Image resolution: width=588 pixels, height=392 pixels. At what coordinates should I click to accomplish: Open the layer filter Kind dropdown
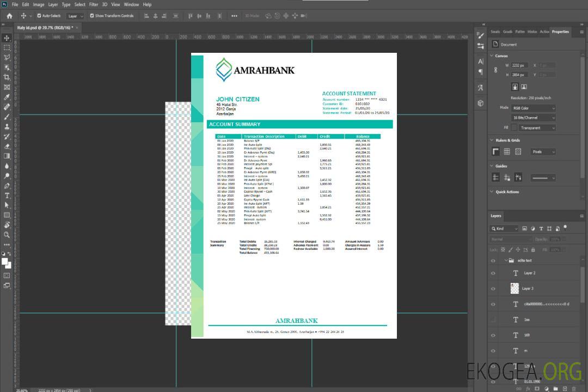point(504,229)
